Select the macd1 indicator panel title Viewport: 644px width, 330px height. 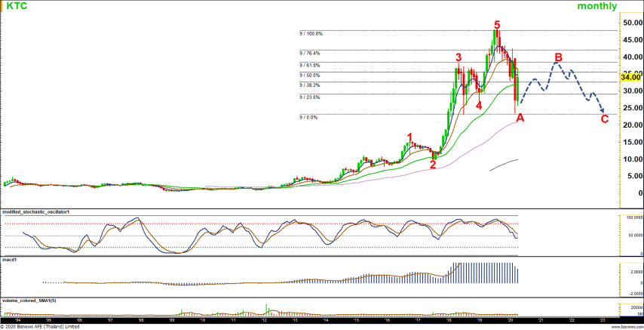(x=10, y=259)
